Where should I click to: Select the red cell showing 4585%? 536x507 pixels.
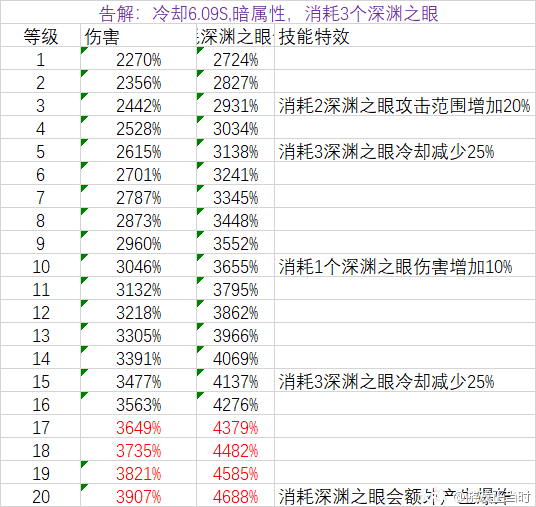coord(236,472)
